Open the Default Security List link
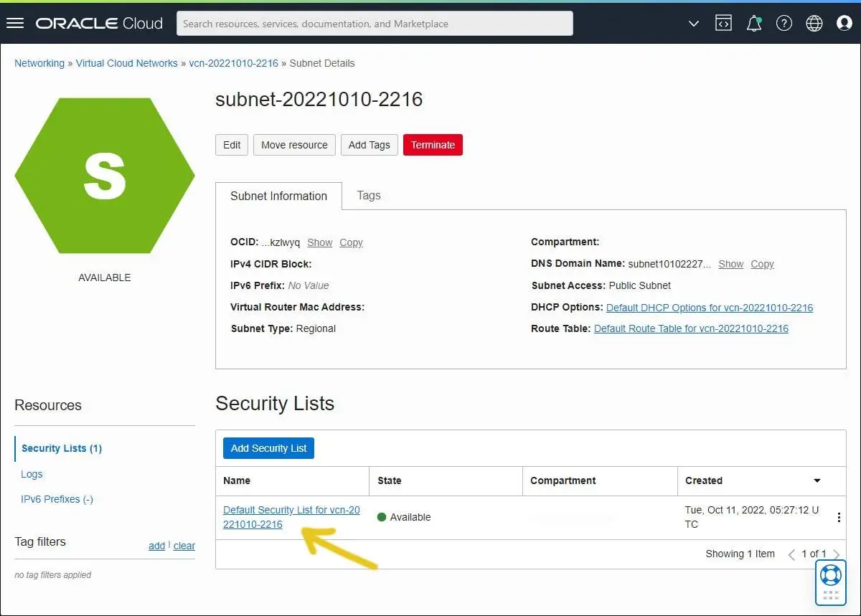The image size is (861, 616). coord(291,517)
